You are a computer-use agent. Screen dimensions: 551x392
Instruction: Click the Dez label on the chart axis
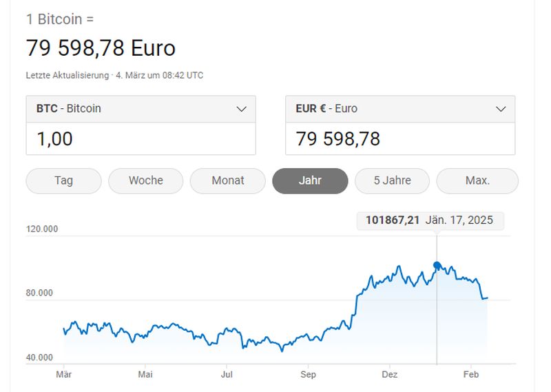tap(390, 375)
